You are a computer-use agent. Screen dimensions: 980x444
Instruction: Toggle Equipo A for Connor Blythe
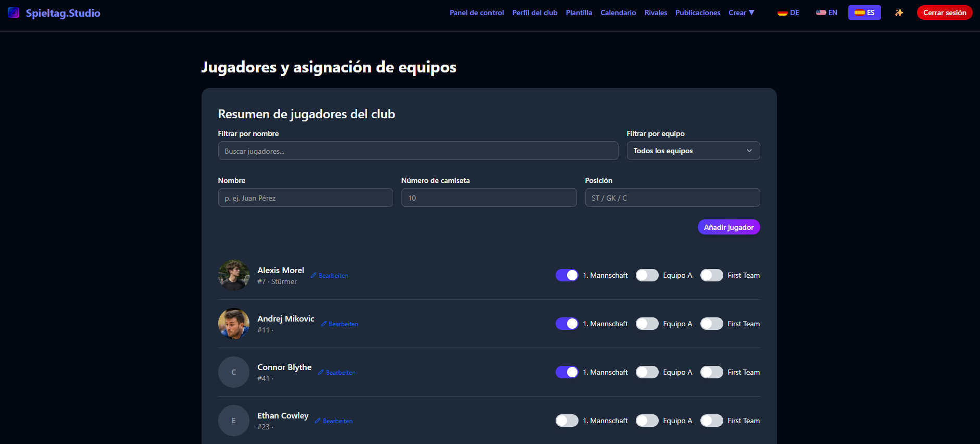point(647,372)
